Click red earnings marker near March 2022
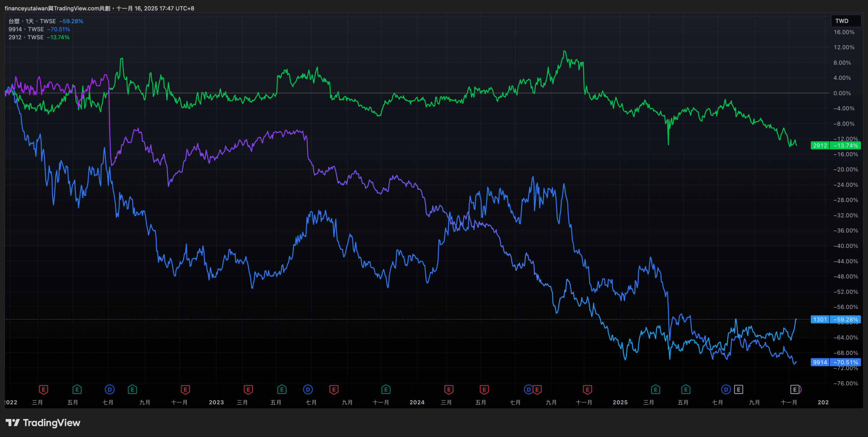The width and height of the screenshot is (868, 437). [x=43, y=389]
